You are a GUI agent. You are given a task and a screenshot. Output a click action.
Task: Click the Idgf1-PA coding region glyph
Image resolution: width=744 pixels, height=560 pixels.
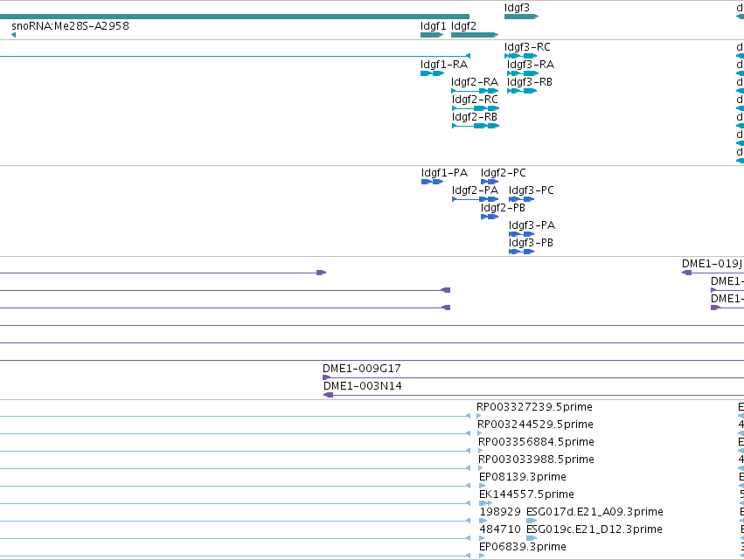tap(432, 182)
